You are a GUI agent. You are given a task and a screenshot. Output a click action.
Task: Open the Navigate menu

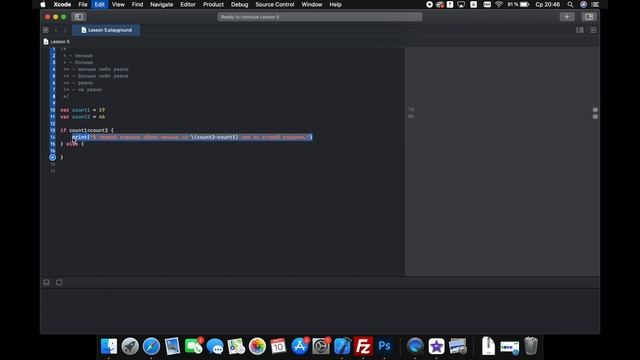(x=162, y=4)
